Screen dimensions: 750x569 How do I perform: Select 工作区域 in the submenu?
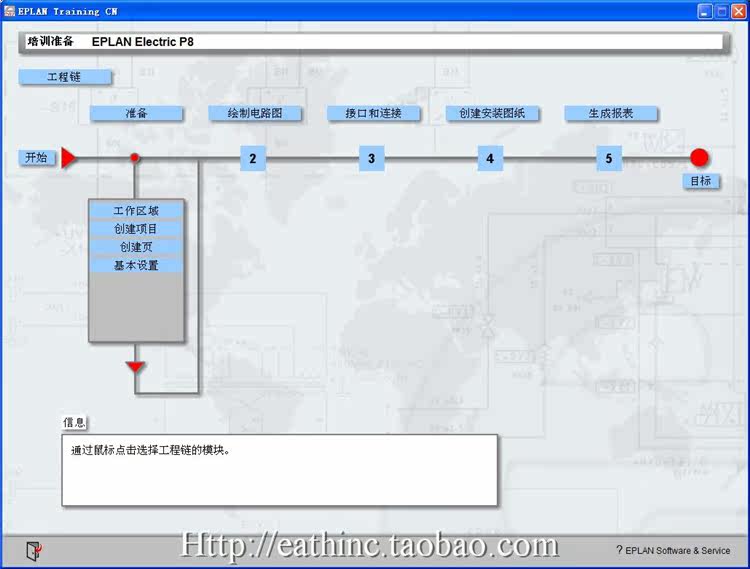tap(136, 211)
